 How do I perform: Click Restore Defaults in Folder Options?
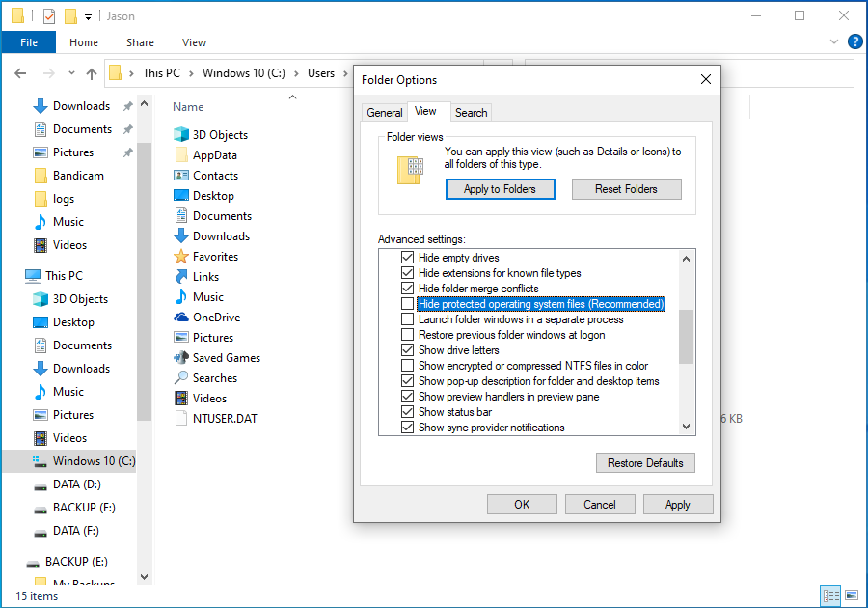point(644,462)
